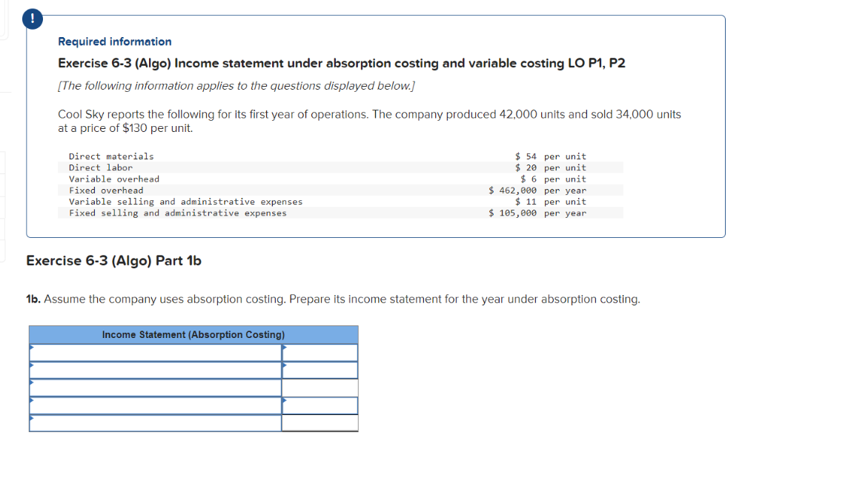Click the blue triangle on the first label cell
851x504 pixels.
[x=32, y=346]
